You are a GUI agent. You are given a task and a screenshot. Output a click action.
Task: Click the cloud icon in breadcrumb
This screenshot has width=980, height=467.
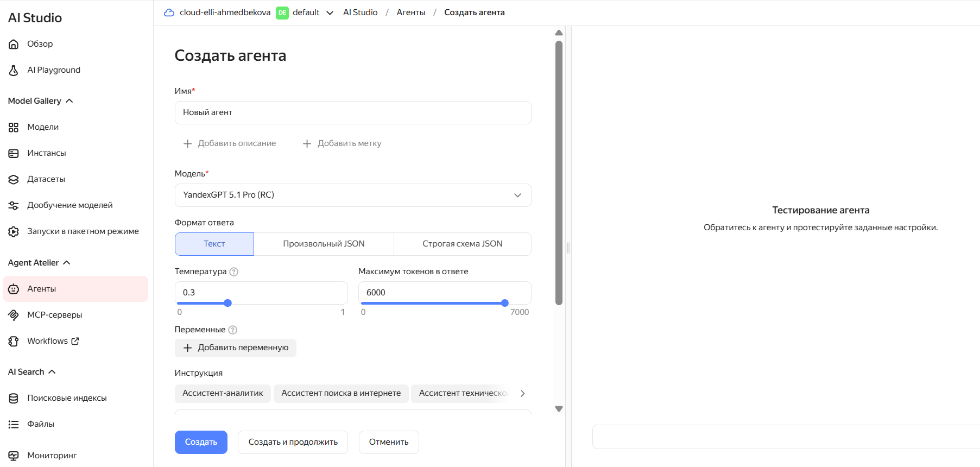coord(169,12)
